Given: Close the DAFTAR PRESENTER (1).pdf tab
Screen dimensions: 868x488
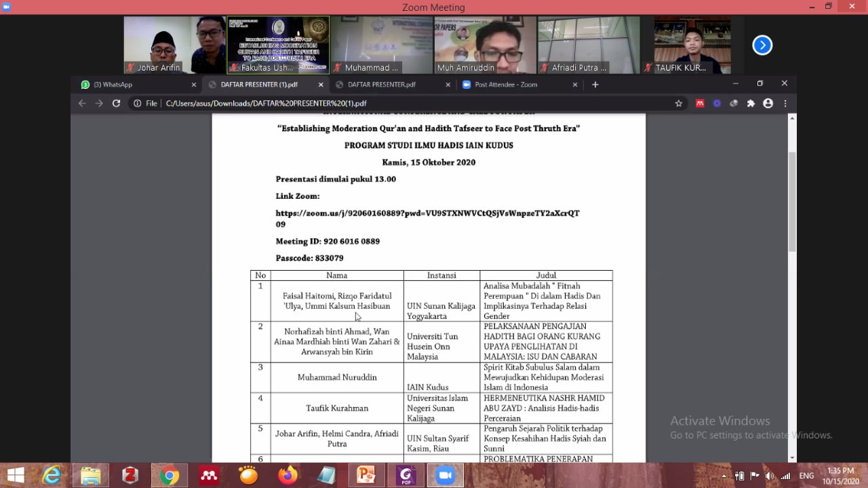Looking at the screenshot, I should coord(321,85).
